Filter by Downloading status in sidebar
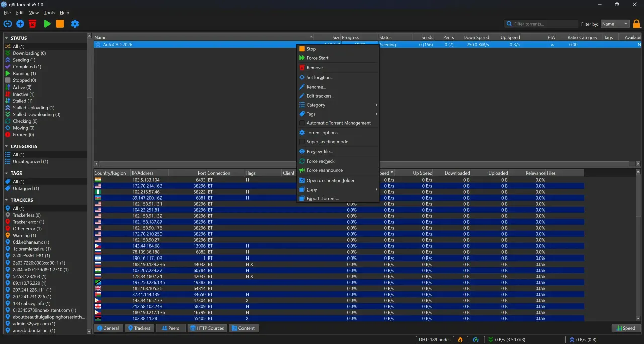The image size is (644, 344). (29, 53)
